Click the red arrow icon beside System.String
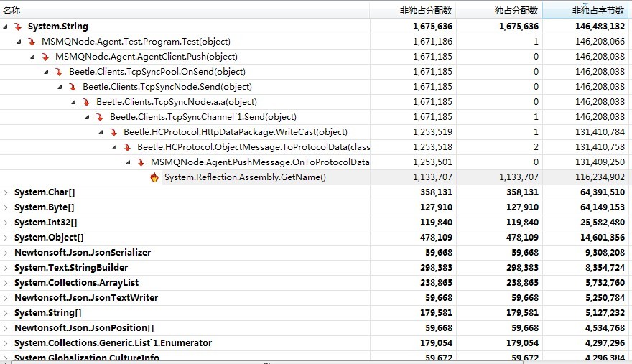The height and width of the screenshot is (364, 632). pos(18,27)
